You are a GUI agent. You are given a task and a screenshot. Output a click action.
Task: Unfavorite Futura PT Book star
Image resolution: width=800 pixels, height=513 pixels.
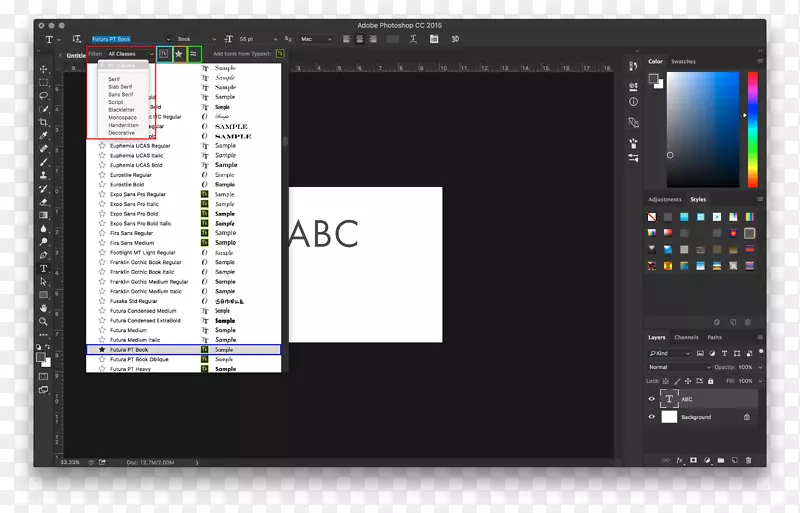[102, 350]
